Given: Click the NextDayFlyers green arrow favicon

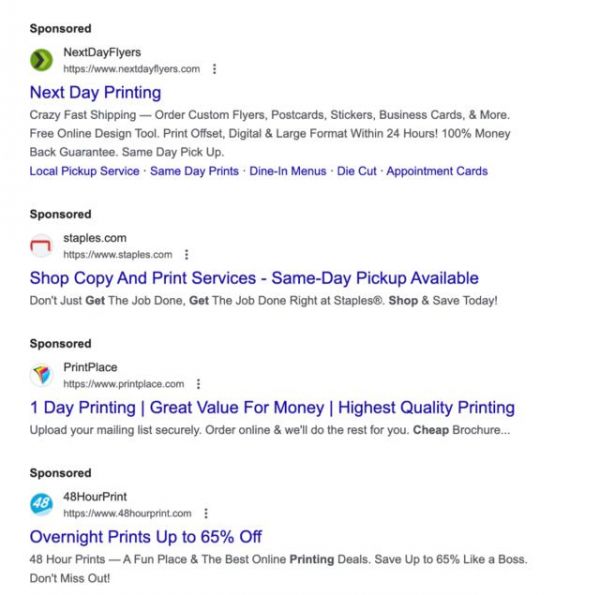Looking at the screenshot, I should (x=41, y=60).
